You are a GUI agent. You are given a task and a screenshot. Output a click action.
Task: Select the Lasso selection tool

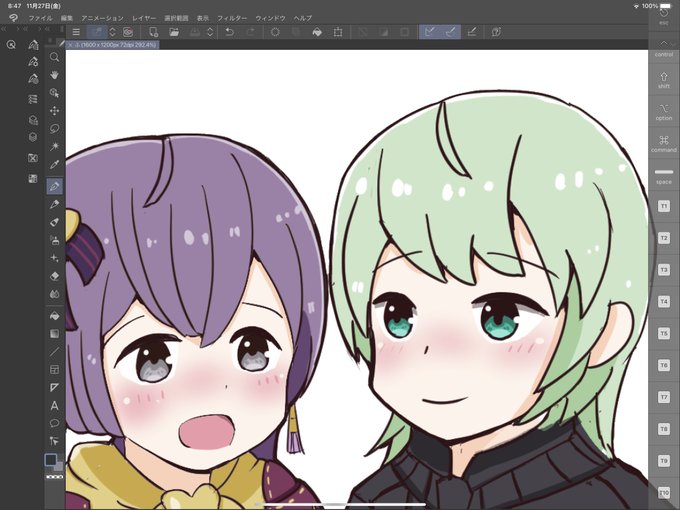coord(54,129)
